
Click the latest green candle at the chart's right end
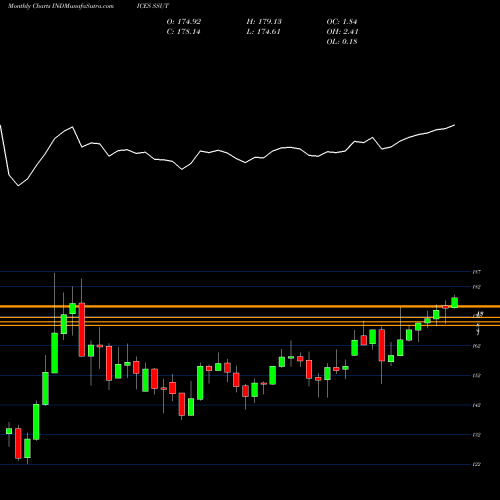coord(455,302)
